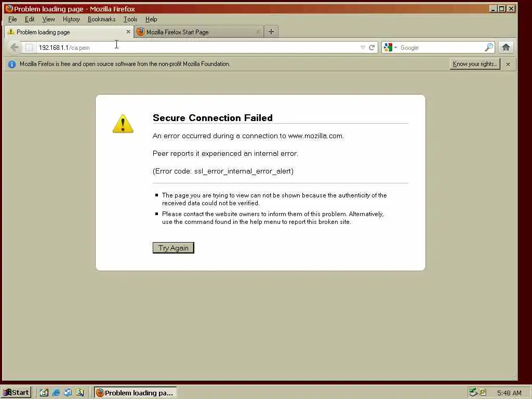532x399 pixels.
Task: Open the Tools menu
Action: [x=130, y=19]
